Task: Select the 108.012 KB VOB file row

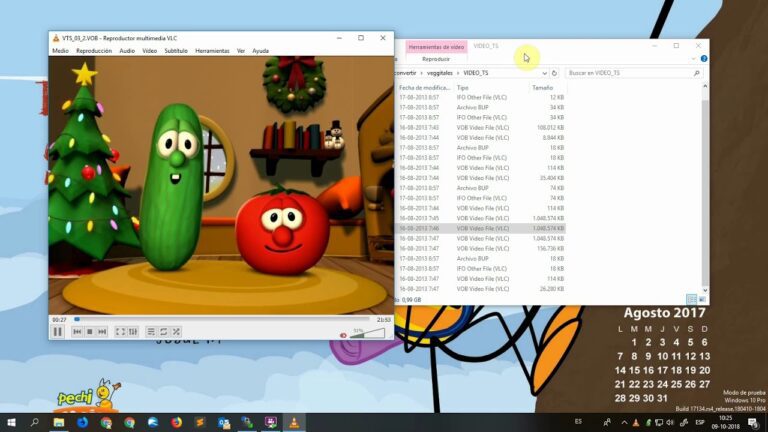Action: pos(480,128)
